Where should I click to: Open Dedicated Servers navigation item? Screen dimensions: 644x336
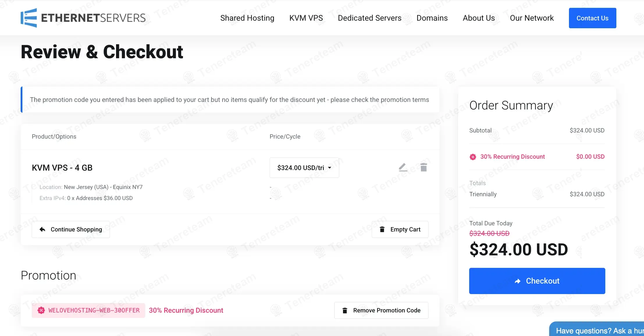click(369, 18)
